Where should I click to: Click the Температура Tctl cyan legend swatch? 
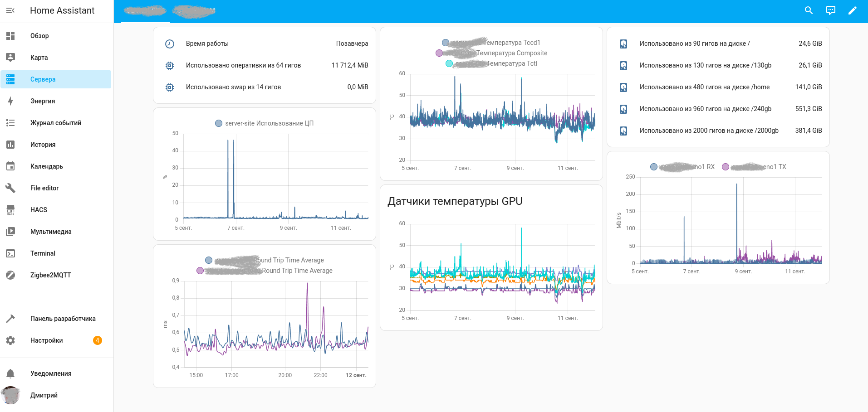click(449, 63)
